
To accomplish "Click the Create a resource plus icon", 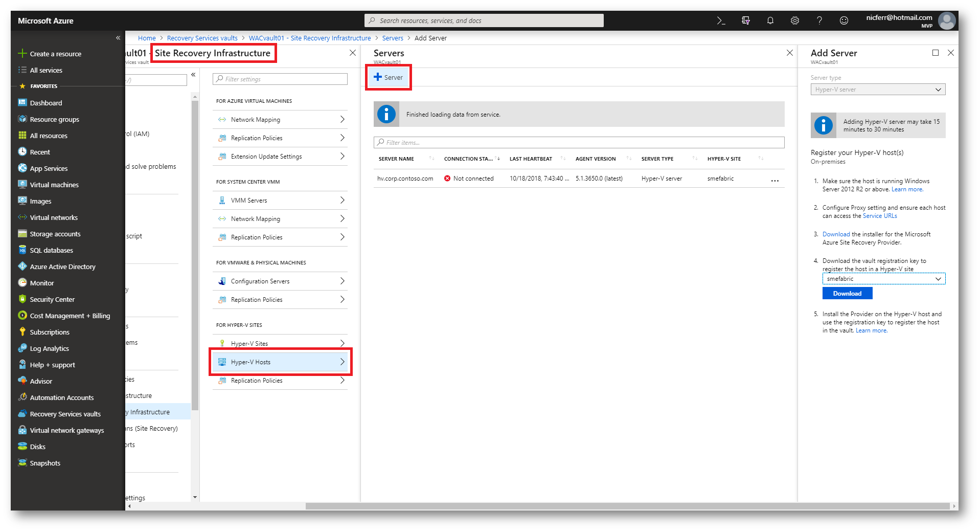I will [22, 54].
